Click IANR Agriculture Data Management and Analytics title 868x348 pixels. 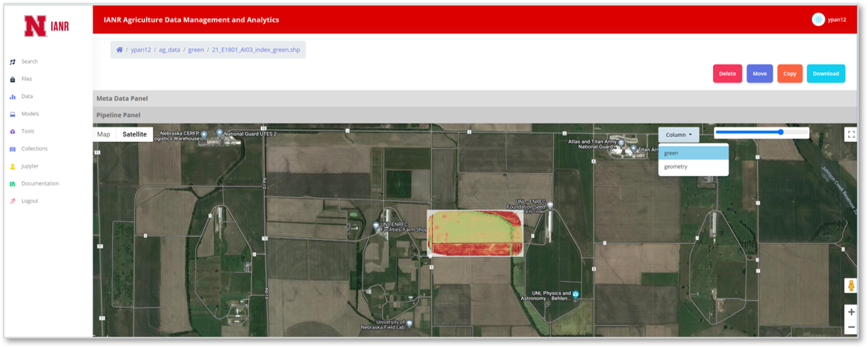pos(191,20)
